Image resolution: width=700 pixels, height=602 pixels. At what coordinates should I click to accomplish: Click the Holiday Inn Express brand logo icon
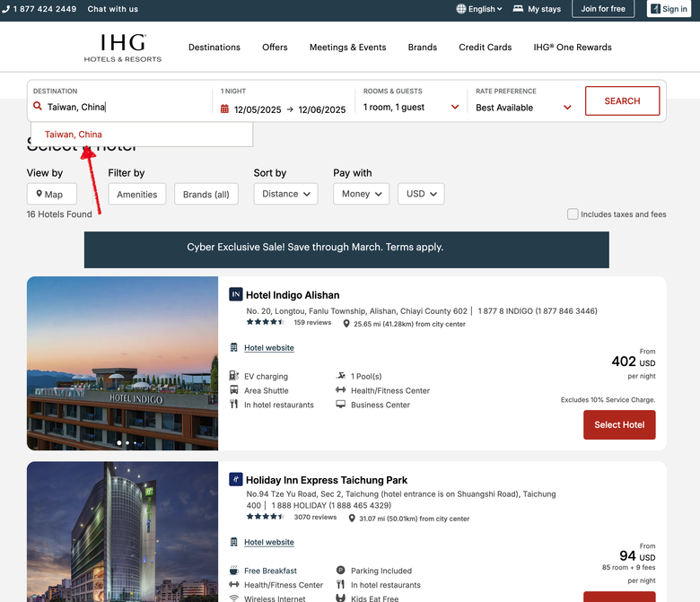236,479
